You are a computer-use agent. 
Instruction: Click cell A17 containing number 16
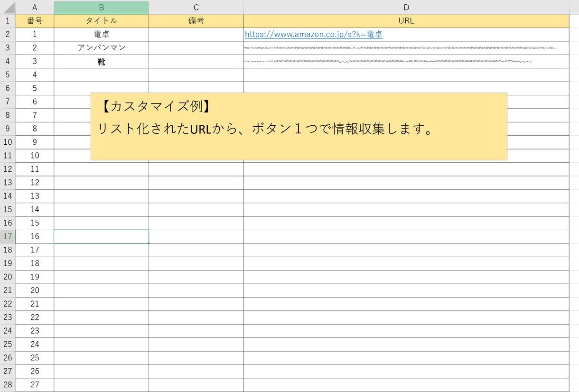(x=35, y=237)
